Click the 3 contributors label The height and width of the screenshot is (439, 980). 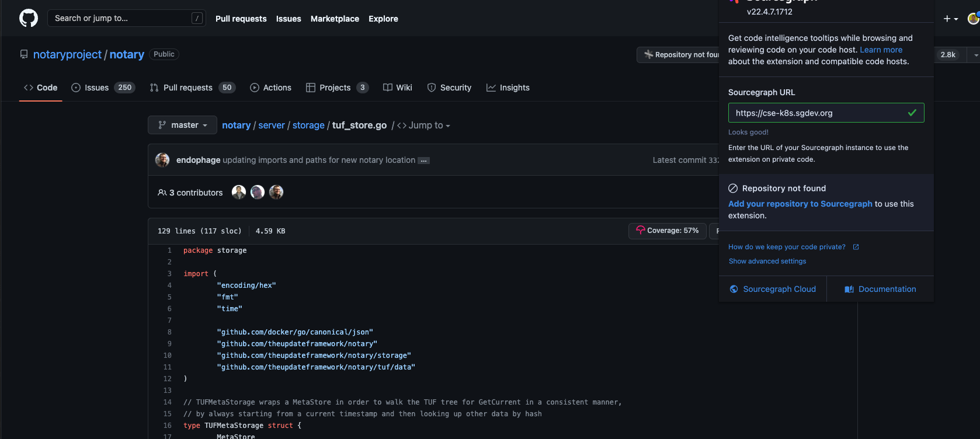[x=190, y=193]
